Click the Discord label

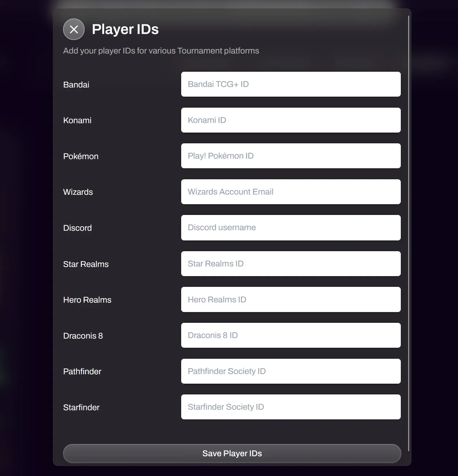[x=77, y=228]
